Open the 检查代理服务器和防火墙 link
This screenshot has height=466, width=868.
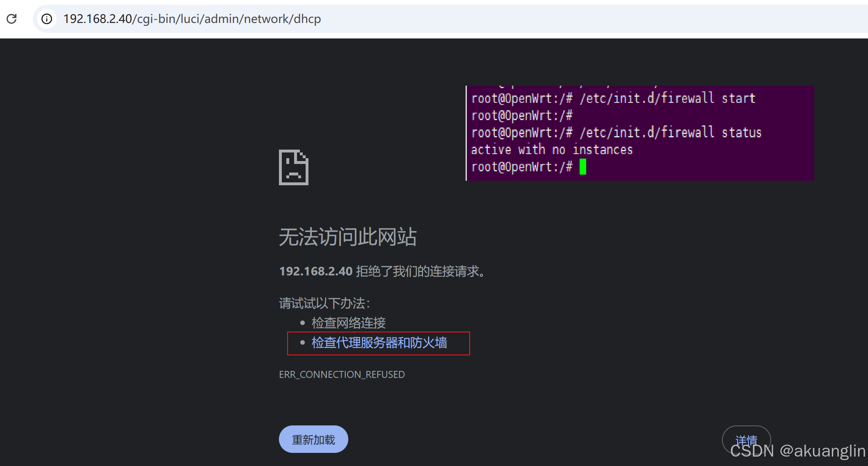pos(379,343)
